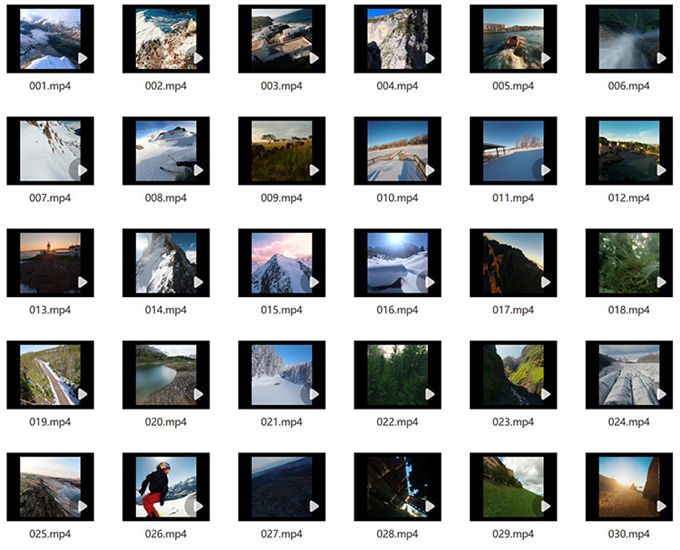
Task: Choose the 015.mp4 name label
Action: pos(282,310)
